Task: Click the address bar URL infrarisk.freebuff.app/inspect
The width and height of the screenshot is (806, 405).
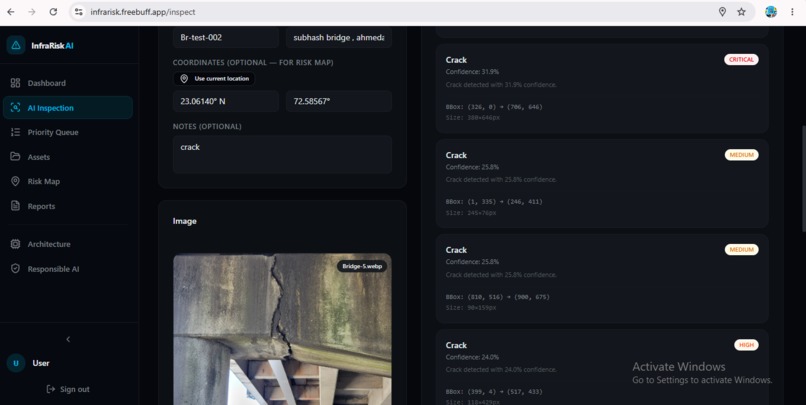Action: pyautogui.click(x=143, y=12)
